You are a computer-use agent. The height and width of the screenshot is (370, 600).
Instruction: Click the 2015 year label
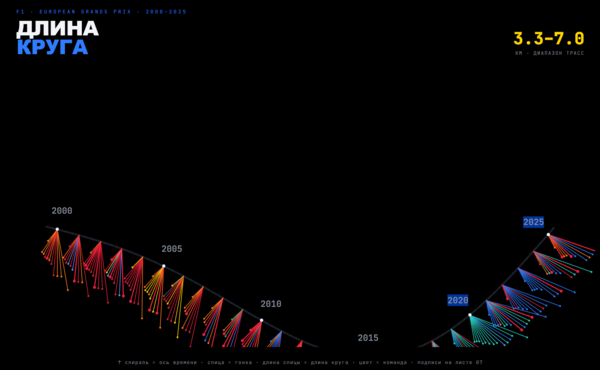pos(368,338)
